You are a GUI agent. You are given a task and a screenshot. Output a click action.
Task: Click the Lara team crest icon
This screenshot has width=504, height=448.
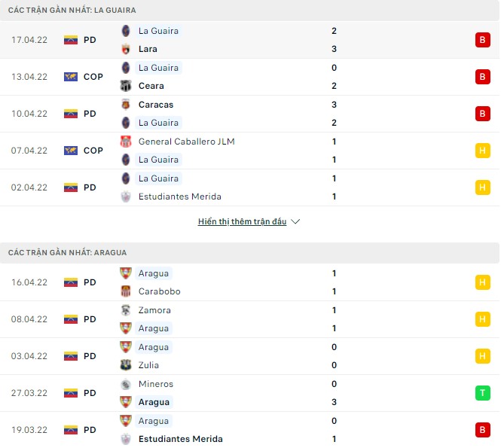(126, 49)
